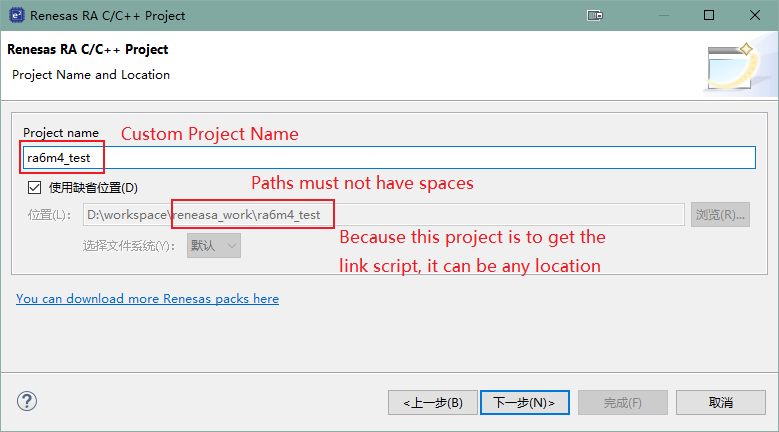779x432 pixels.
Task: Click the small toolbar icon left of minimize
Action: [595, 16]
